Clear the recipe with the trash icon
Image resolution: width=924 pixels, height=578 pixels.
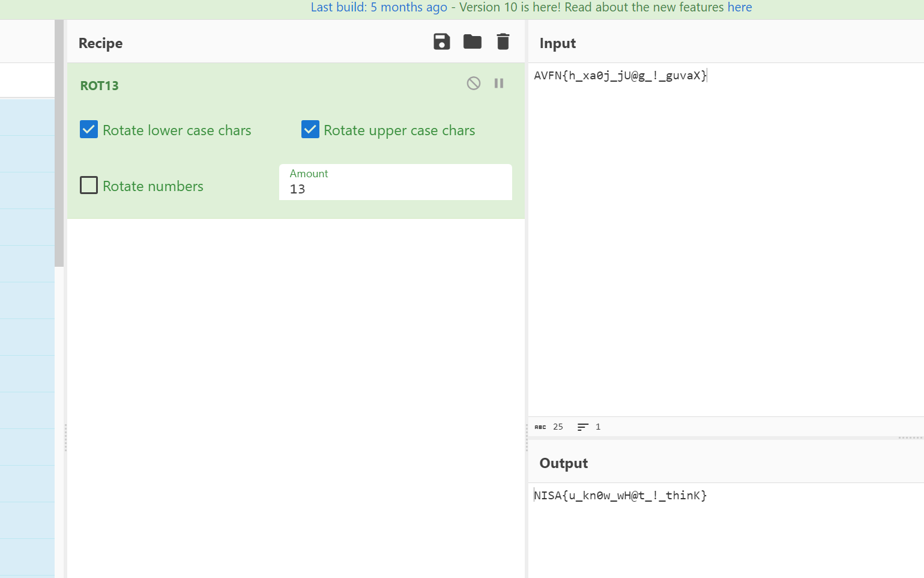pyautogui.click(x=503, y=41)
